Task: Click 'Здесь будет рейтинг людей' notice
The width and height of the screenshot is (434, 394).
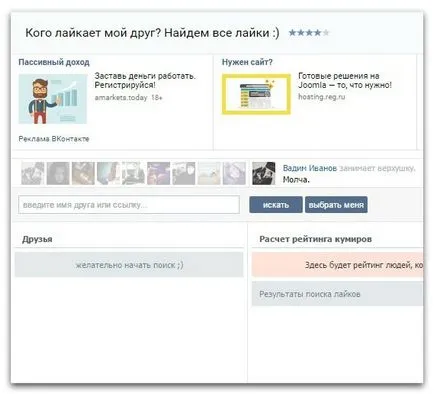Action: pos(337,265)
